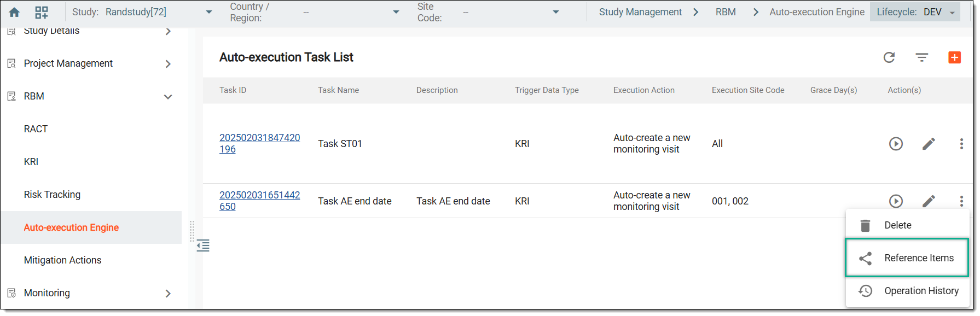Image resolution: width=980 pixels, height=316 pixels.
Task: Select Operation History from the menu
Action: pos(907,291)
